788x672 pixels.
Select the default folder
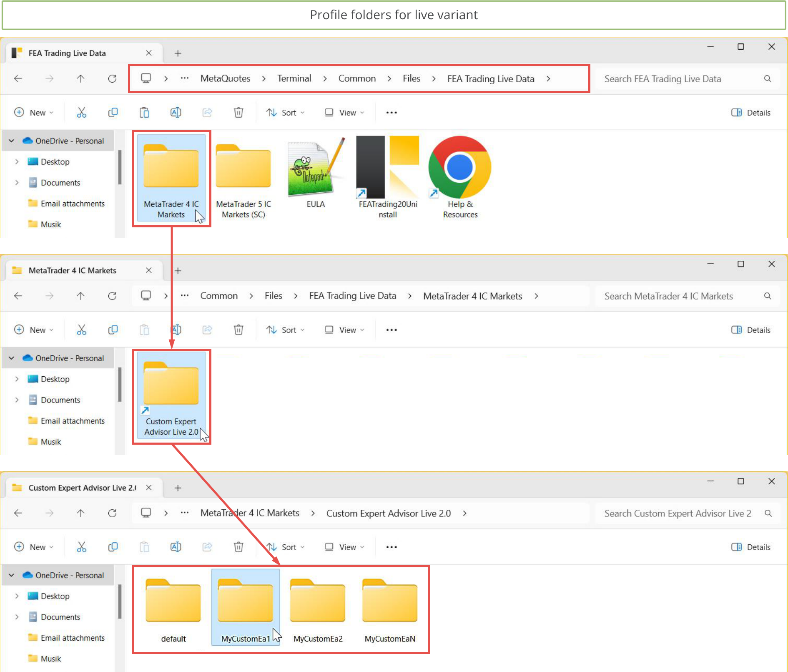[173, 608]
